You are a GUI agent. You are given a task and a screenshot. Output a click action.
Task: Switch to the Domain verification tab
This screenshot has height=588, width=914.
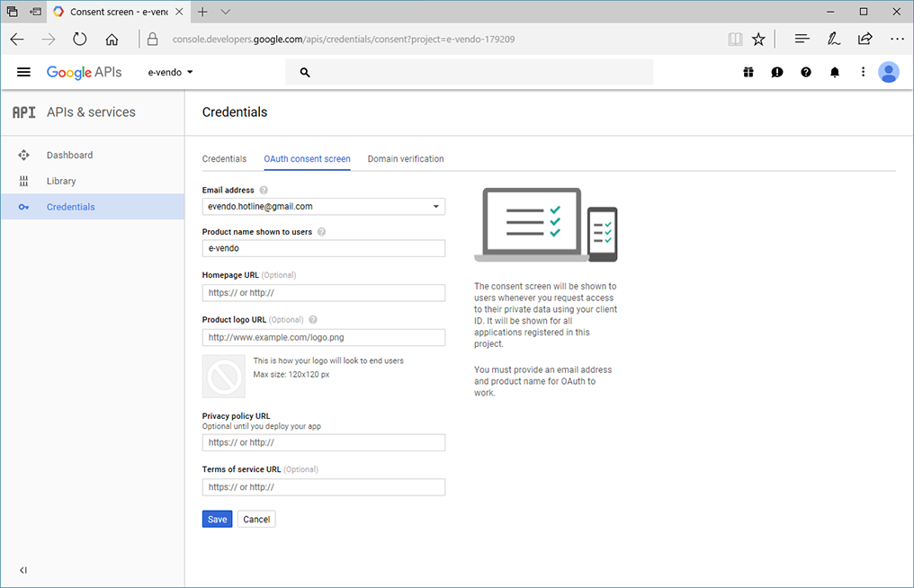pyautogui.click(x=406, y=158)
